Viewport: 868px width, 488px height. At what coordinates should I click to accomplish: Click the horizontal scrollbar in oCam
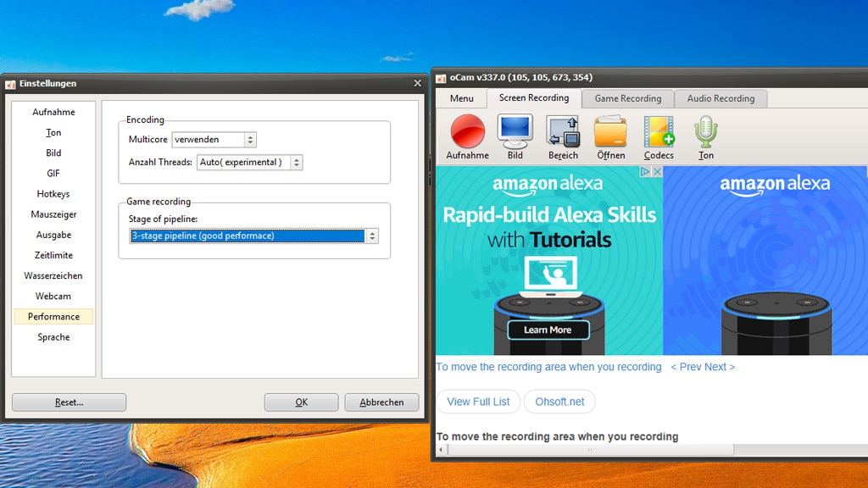pos(591,450)
